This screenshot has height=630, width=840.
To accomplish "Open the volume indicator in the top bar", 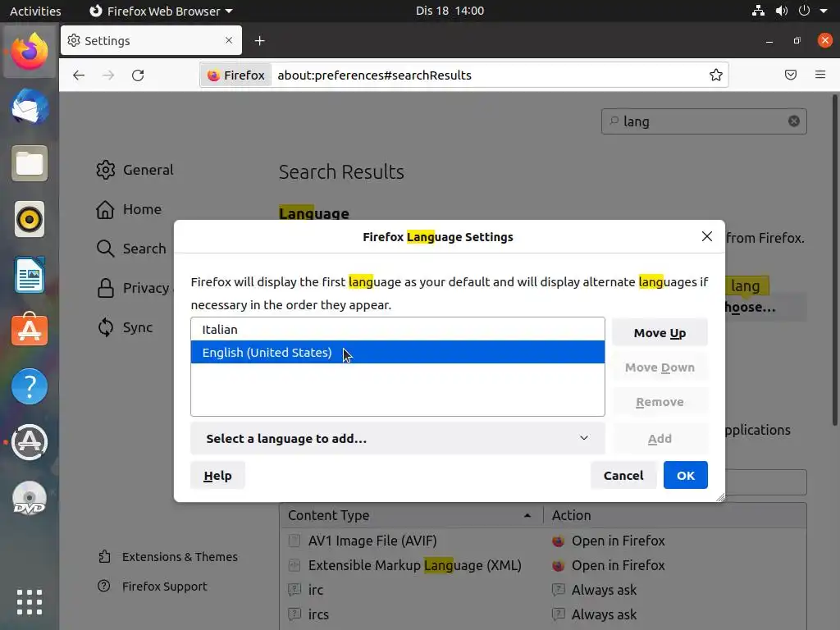I will pyautogui.click(x=782, y=11).
